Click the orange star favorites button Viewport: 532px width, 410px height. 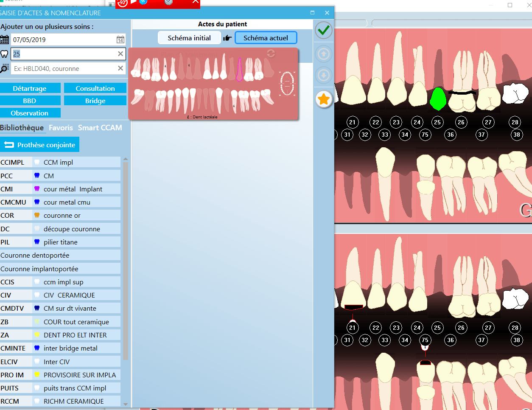tap(324, 99)
